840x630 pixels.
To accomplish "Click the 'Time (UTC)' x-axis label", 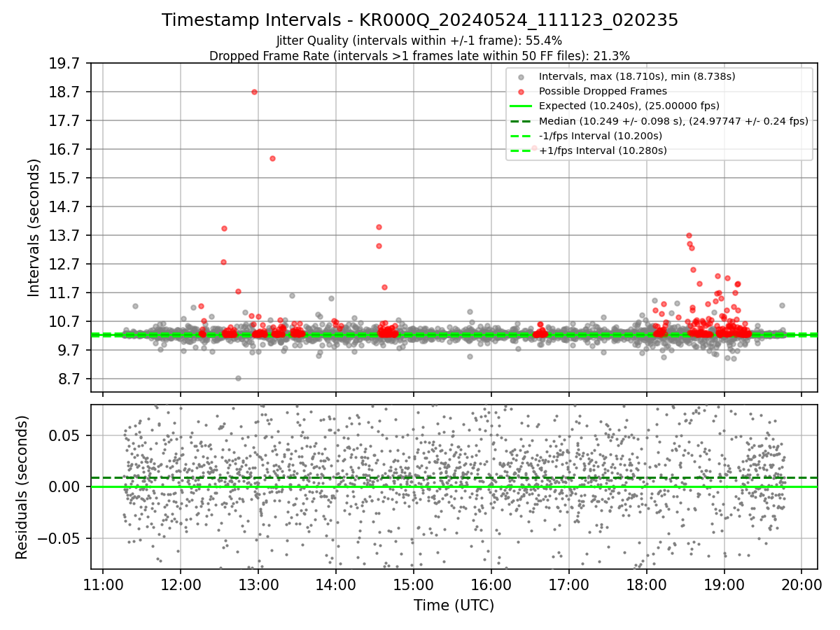I will [x=454, y=605].
